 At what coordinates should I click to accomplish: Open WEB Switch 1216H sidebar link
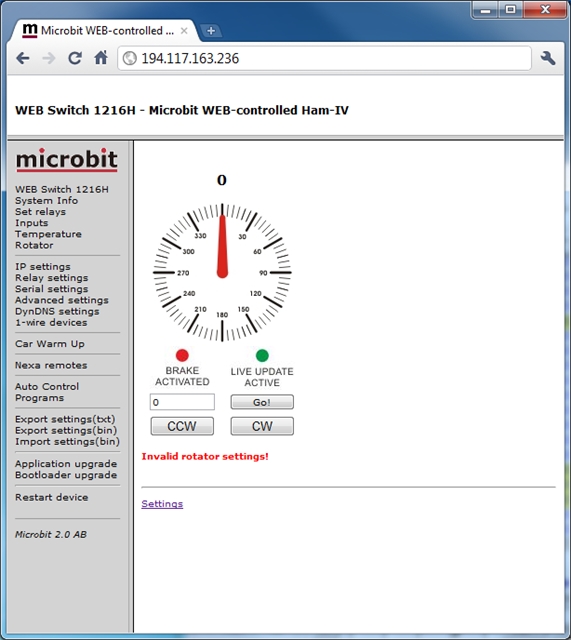[x=62, y=189]
